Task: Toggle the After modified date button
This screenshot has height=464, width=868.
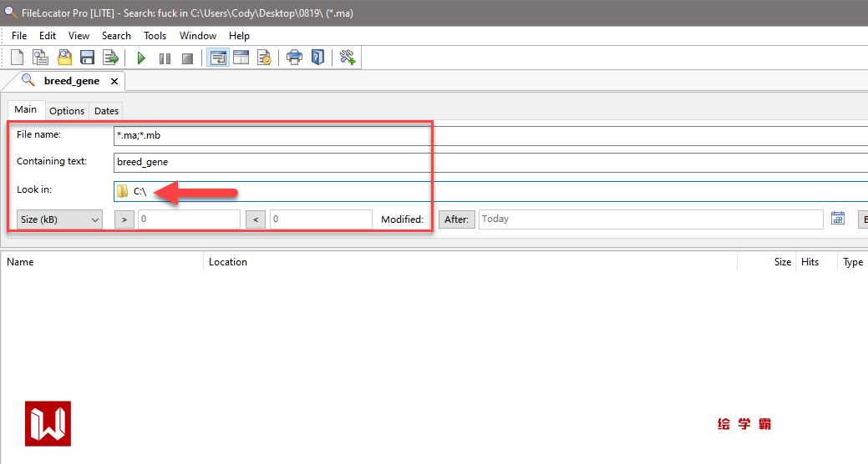Action: 456,219
